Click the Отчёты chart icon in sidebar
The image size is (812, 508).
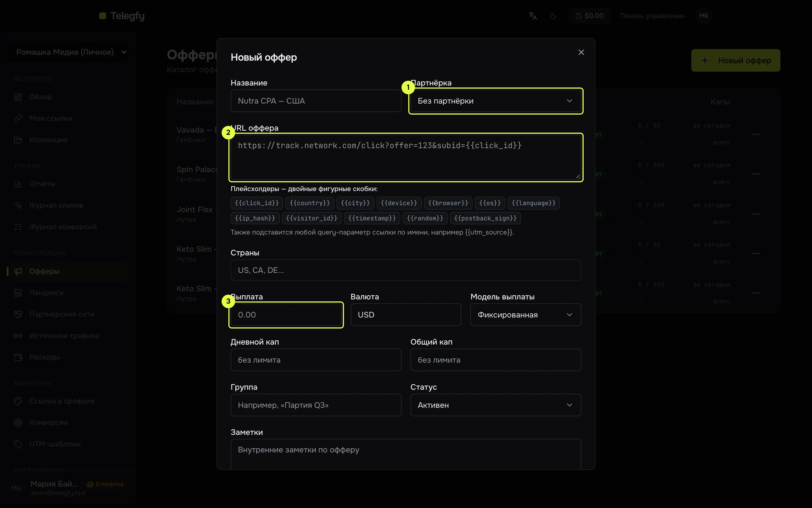click(x=18, y=184)
